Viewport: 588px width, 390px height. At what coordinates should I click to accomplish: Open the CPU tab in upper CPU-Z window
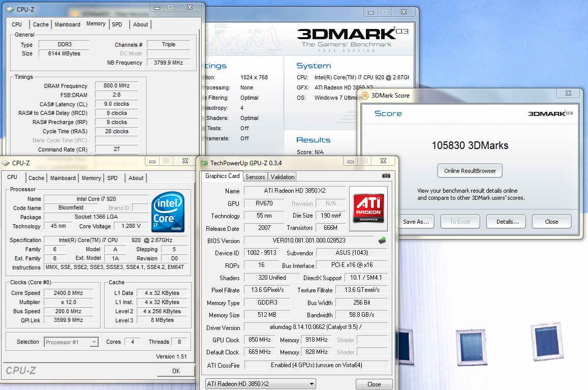pos(17,24)
